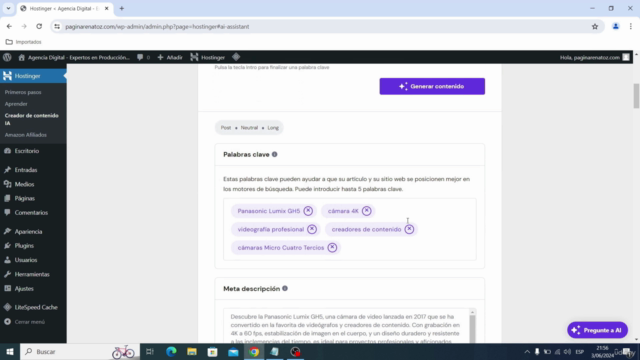Open Task View on the taskbar
Image resolution: width=640 pixels, height=360 pixels.
[150, 351]
